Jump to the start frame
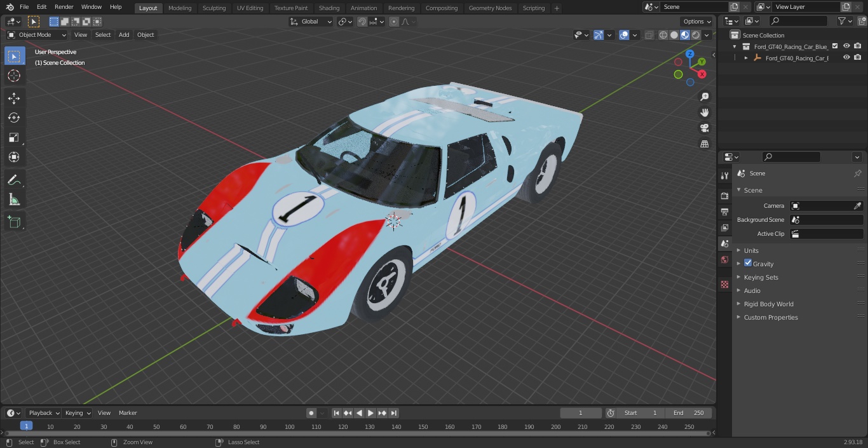This screenshot has height=448, width=868. tap(336, 413)
